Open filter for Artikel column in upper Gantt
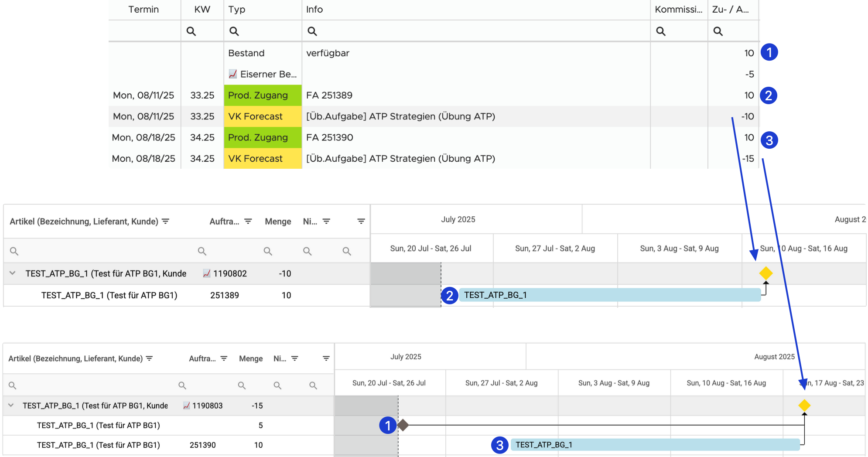This screenshot has width=868, height=457. click(x=166, y=222)
